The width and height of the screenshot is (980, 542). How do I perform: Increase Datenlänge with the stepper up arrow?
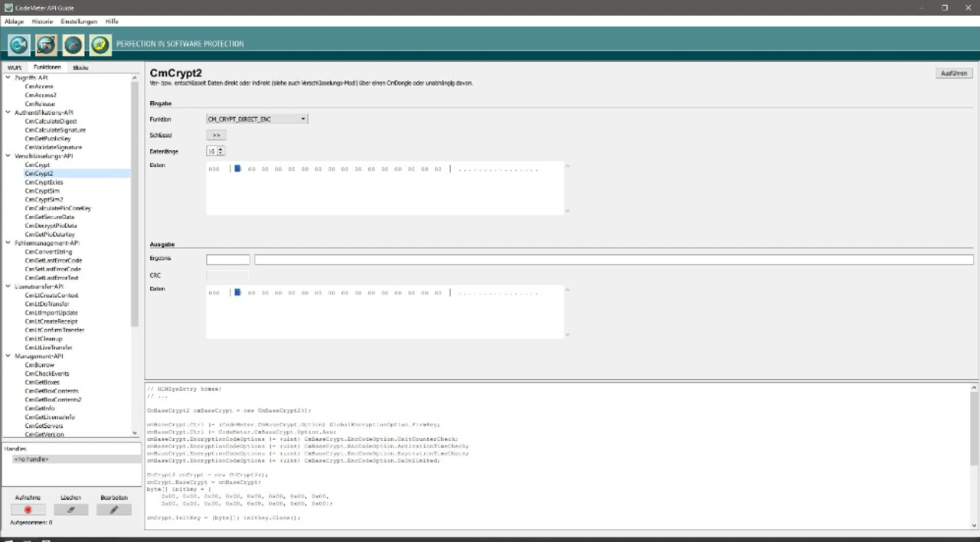221,149
